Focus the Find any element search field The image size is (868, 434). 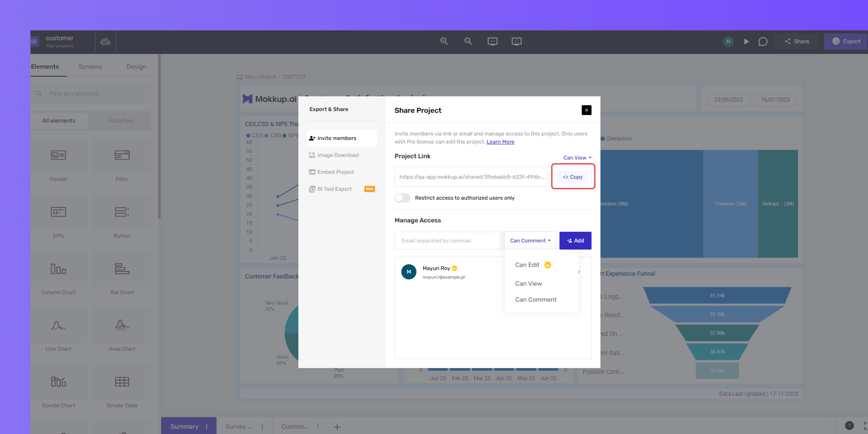point(91,94)
